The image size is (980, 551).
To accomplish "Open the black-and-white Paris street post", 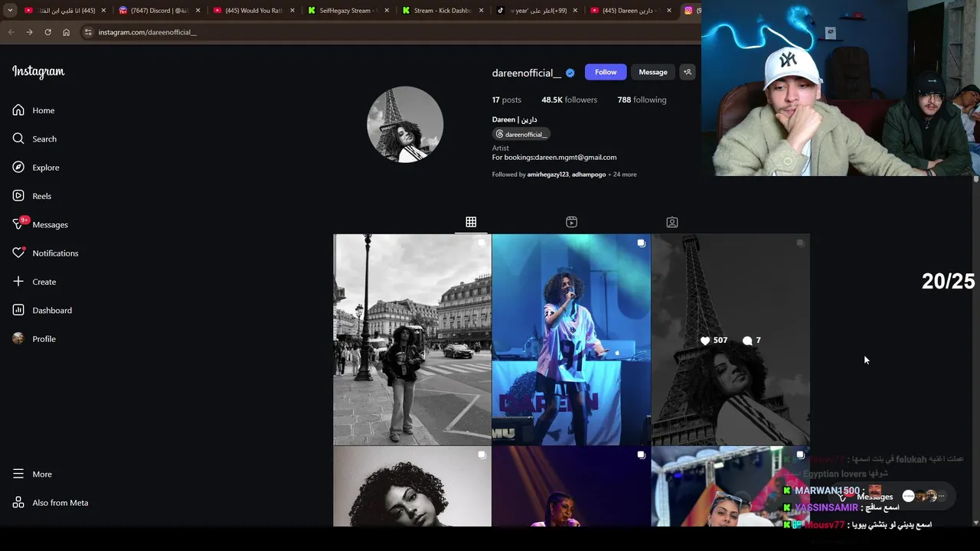I will coord(412,340).
